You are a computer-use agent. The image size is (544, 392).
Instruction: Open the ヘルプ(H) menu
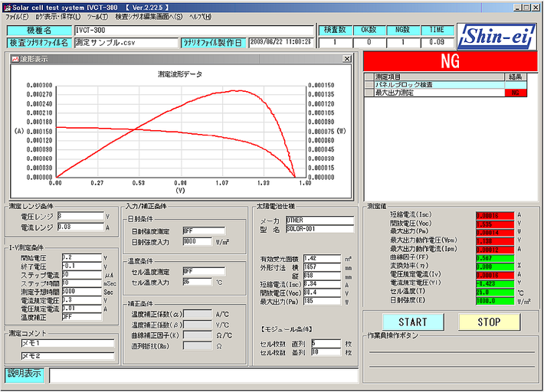(x=200, y=17)
